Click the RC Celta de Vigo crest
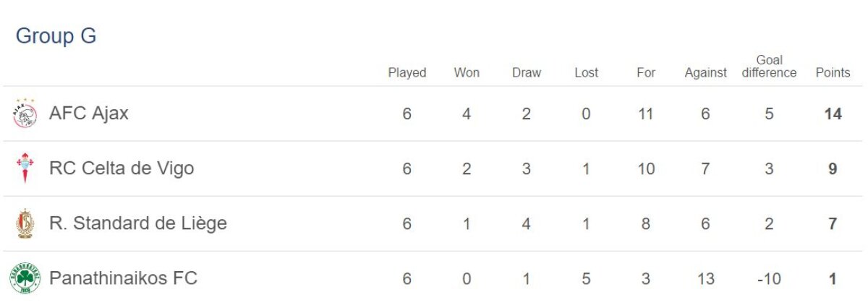 [25, 168]
